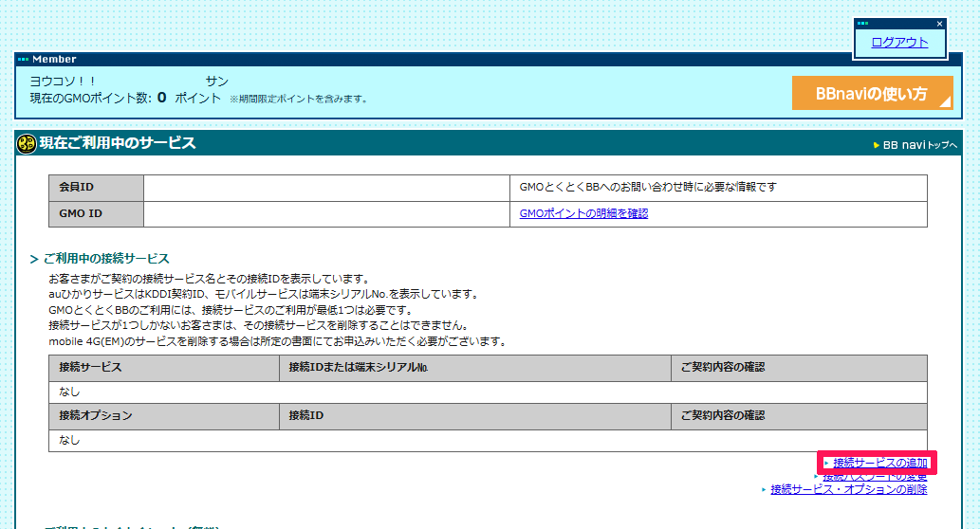Image resolution: width=980 pixels, height=529 pixels.
Task: Open GMOポイントの明細を確認 link
Action: pos(583,213)
